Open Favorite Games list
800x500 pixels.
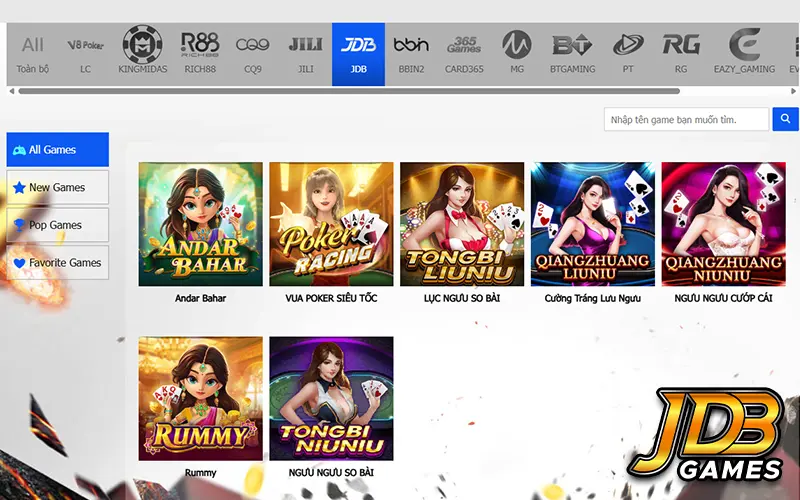tap(58, 263)
